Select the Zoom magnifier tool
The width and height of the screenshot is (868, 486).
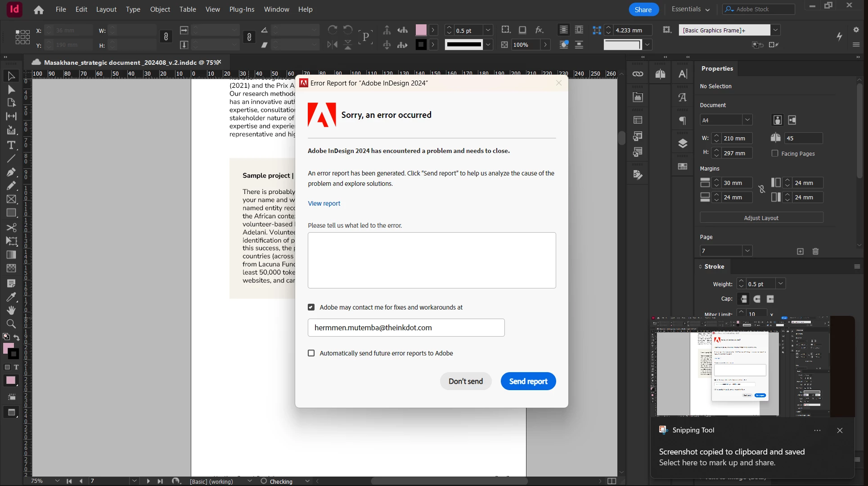[x=11, y=324]
